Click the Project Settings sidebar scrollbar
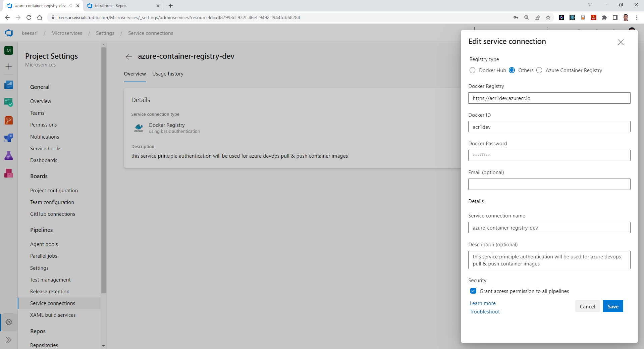644x349 pixels. point(103,170)
